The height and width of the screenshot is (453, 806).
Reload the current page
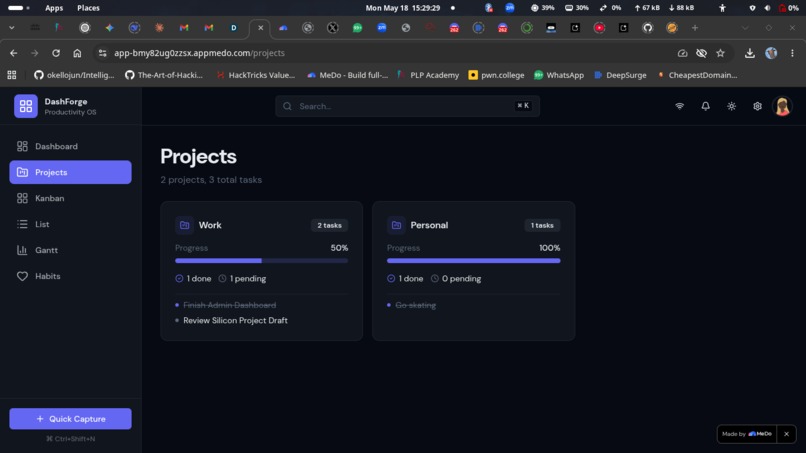pyautogui.click(x=56, y=53)
